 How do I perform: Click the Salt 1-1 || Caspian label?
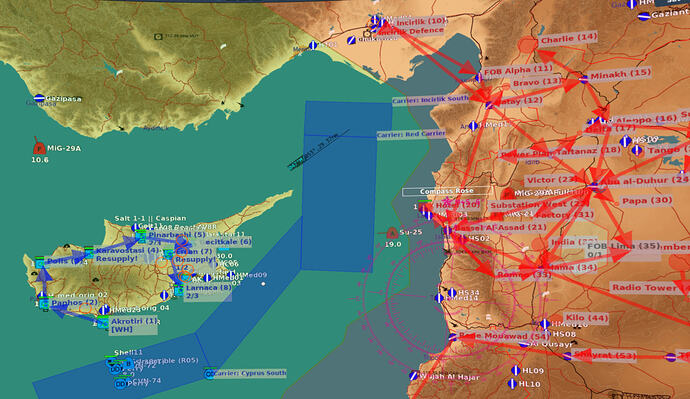(x=150, y=218)
